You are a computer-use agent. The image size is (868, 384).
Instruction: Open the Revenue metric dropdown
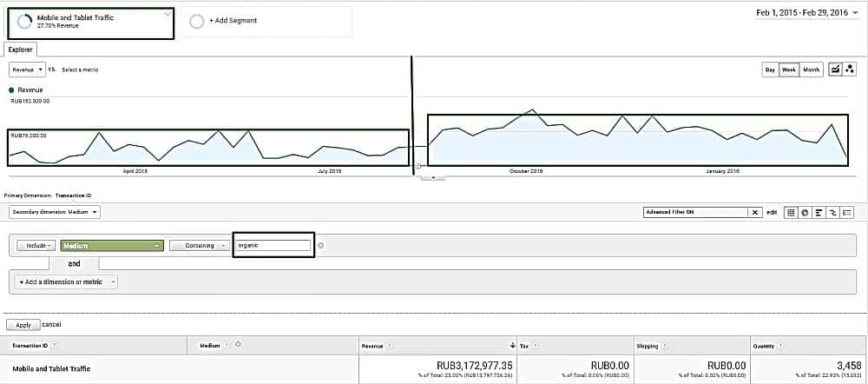[x=28, y=70]
